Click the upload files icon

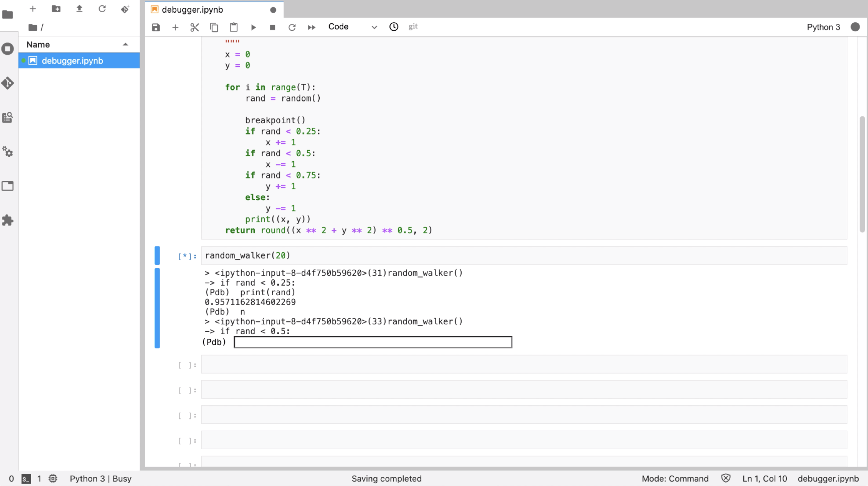coord(79,9)
